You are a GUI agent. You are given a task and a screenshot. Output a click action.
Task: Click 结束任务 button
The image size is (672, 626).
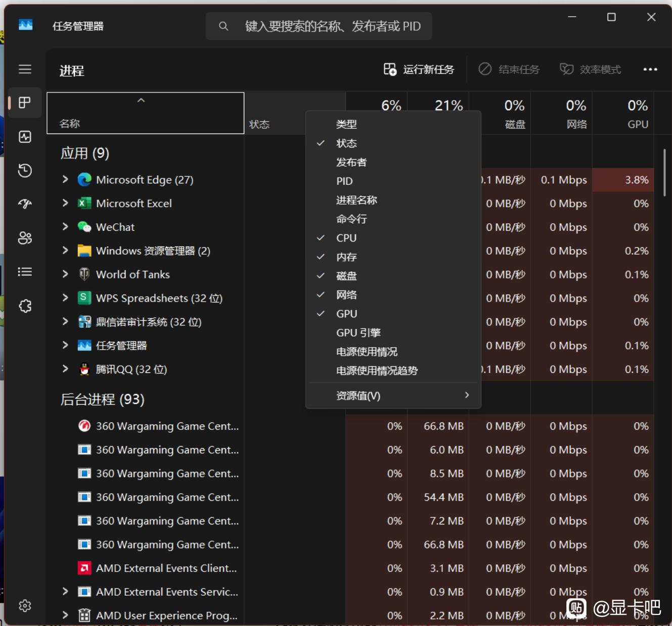tap(509, 69)
